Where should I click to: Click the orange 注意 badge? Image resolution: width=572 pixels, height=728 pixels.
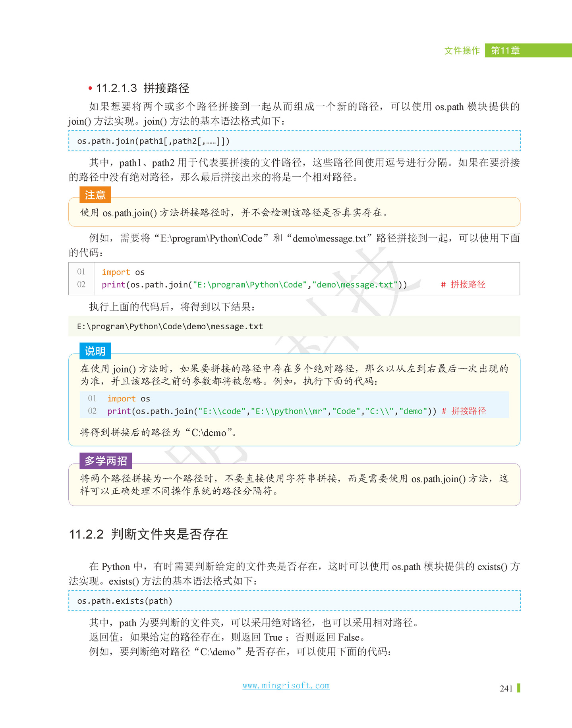[x=95, y=195]
